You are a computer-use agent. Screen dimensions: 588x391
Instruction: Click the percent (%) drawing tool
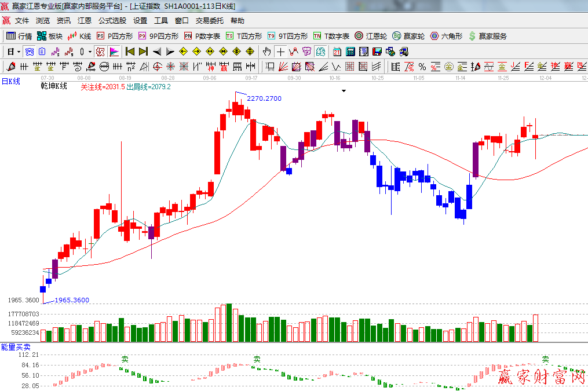422,67
